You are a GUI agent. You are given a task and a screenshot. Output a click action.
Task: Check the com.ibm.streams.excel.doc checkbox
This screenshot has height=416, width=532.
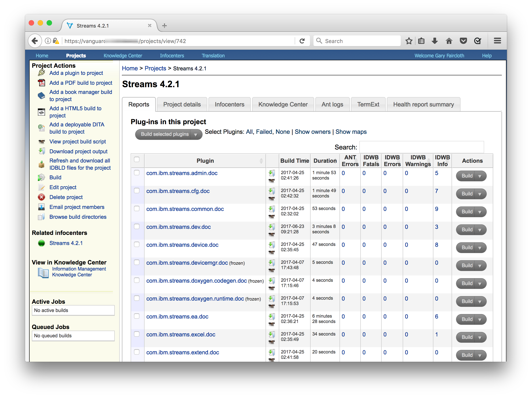(x=137, y=334)
